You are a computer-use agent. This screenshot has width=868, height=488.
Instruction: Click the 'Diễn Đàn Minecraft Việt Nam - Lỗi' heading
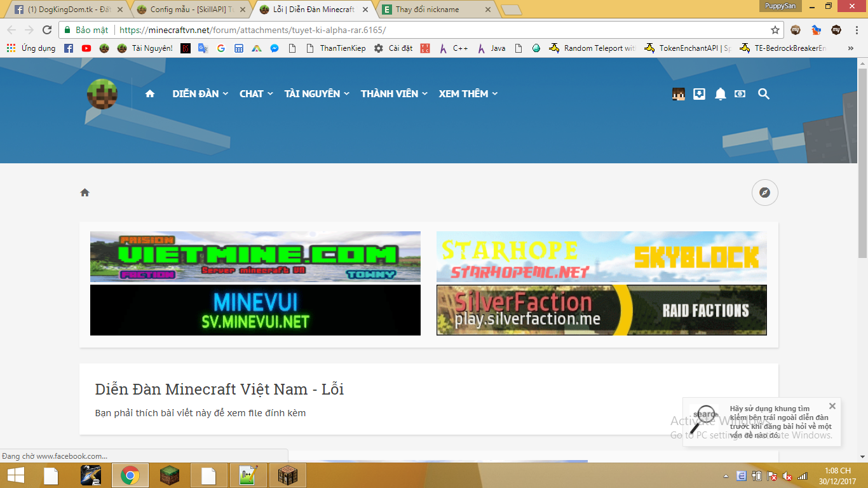[x=219, y=389]
